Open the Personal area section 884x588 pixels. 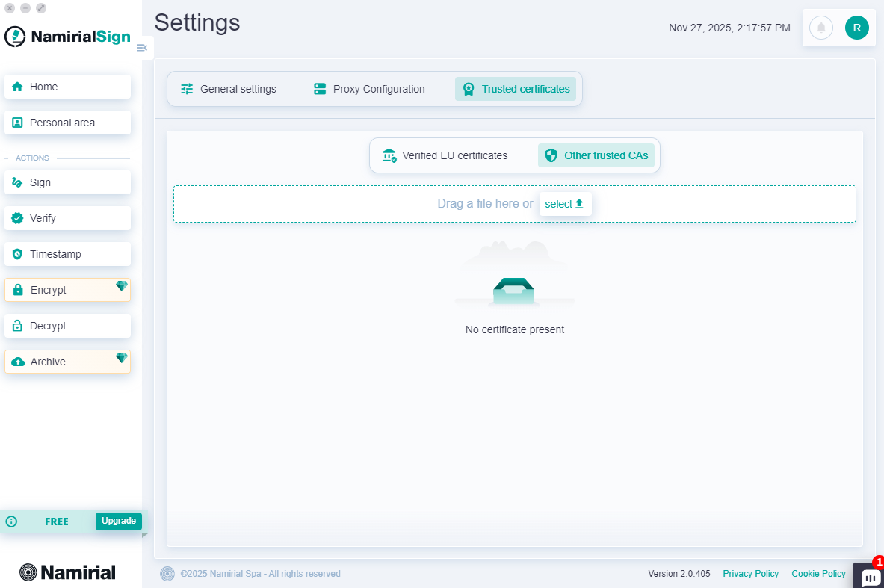click(67, 123)
